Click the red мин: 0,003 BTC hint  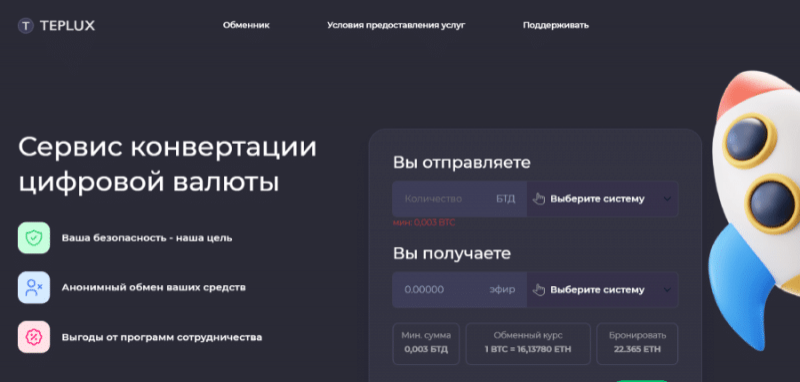point(423,223)
